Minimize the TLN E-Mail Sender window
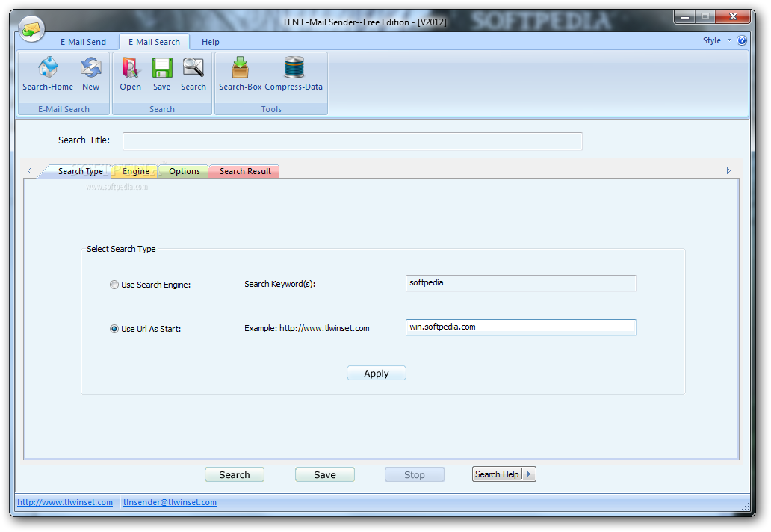 click(x=684, y=17)
